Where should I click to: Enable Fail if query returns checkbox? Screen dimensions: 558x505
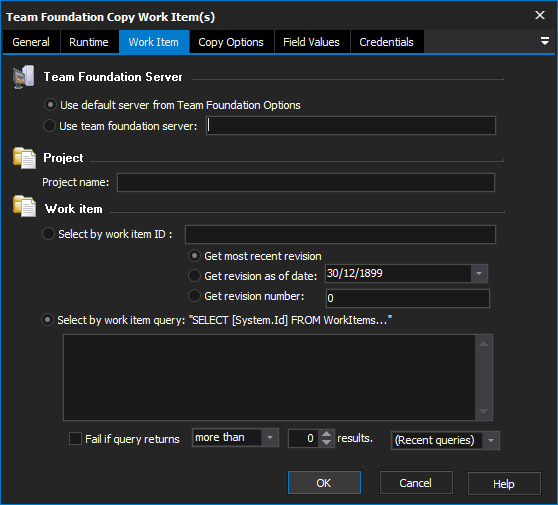point(75,438)
